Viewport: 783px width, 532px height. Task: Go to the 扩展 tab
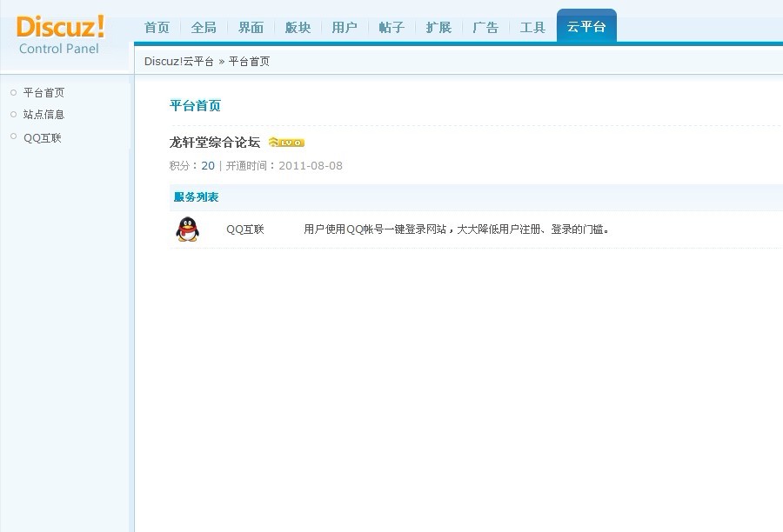pos(438,28)
